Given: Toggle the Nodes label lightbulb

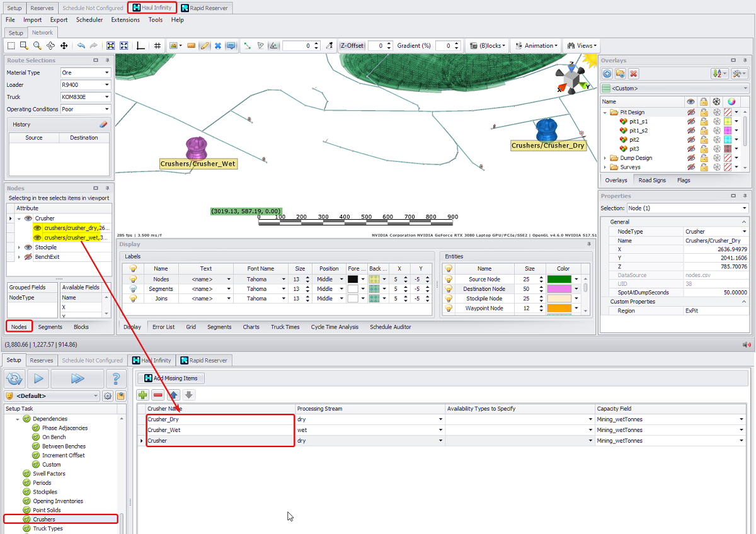Looking at the screenshot, I should point(133,279).
